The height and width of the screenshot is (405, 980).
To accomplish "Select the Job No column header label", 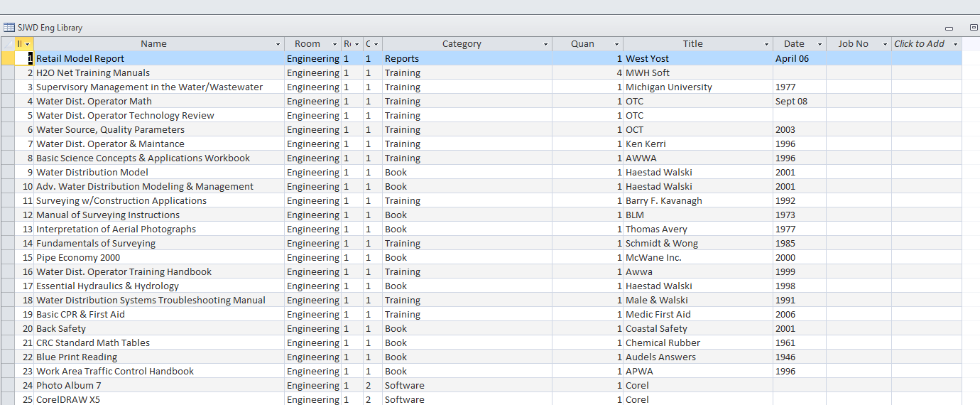I will click(853, 44).
